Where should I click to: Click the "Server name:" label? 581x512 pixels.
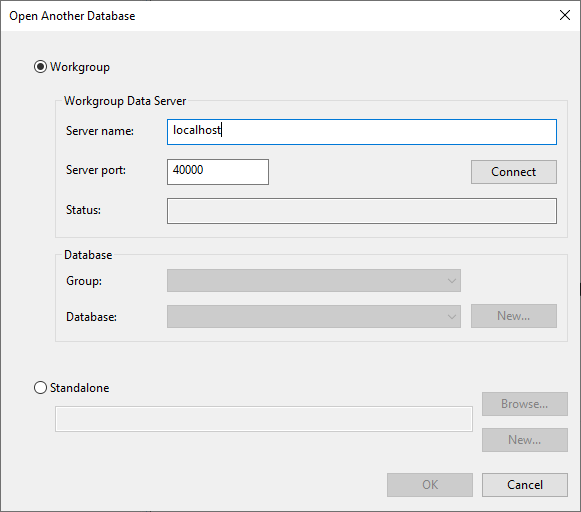point(100,131)
